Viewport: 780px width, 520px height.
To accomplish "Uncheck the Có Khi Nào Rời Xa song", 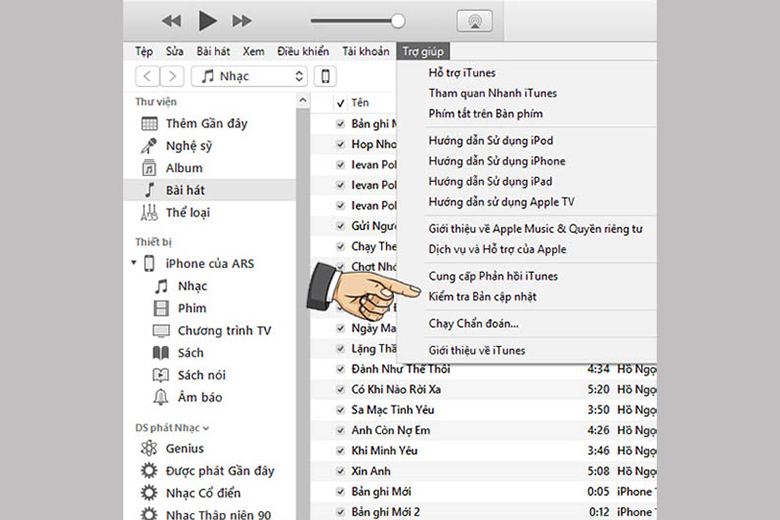I will (x=341, y=390).
